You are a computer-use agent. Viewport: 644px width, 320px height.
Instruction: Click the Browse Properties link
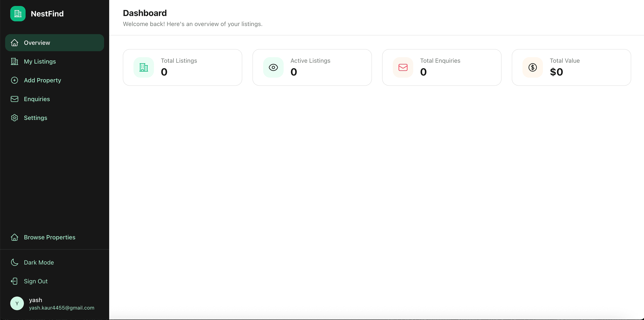pos(50,237)
